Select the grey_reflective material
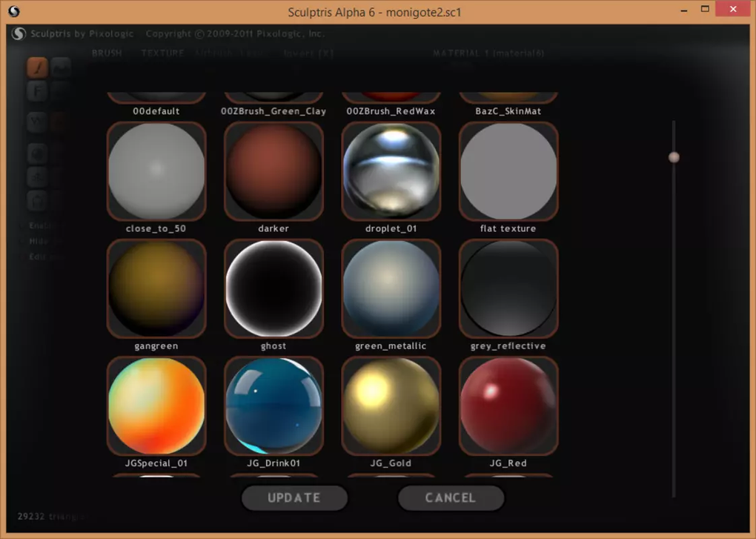 tap(508, 288)
